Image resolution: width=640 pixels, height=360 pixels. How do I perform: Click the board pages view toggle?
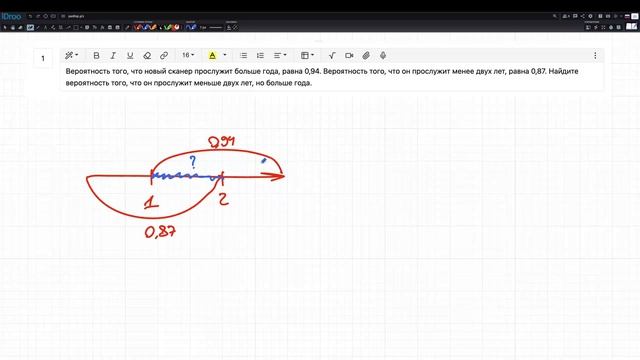[x=631, y=27]
